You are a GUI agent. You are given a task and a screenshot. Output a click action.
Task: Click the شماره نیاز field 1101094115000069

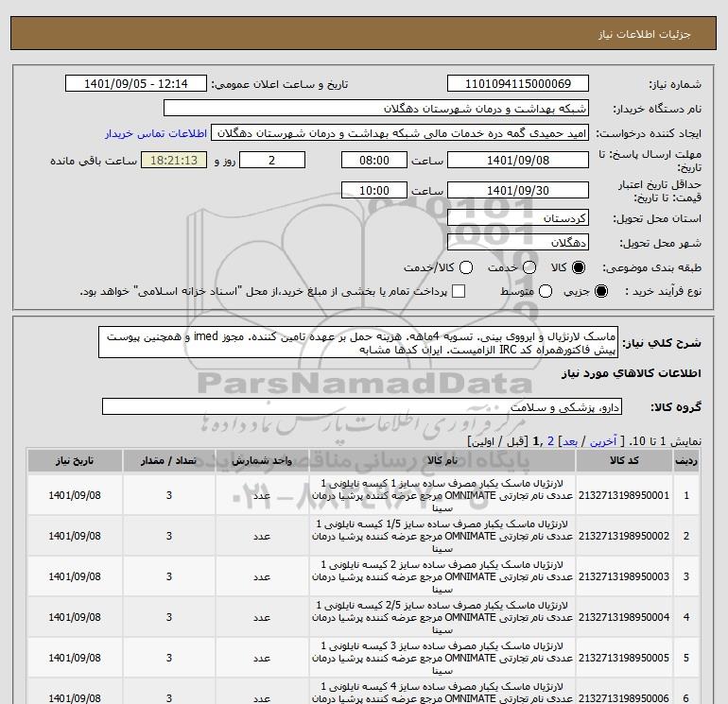[x=518, y=84]
